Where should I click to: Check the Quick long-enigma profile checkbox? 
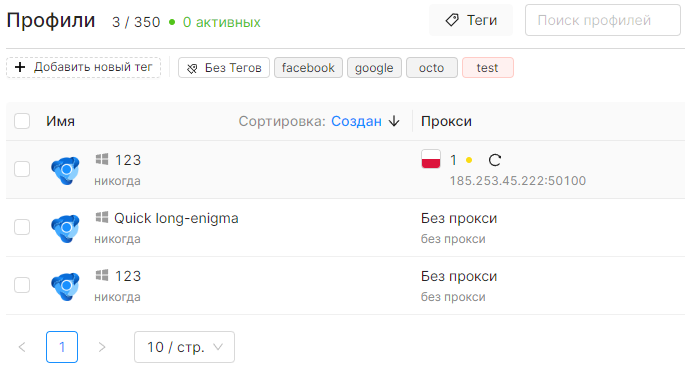(22, 227)
